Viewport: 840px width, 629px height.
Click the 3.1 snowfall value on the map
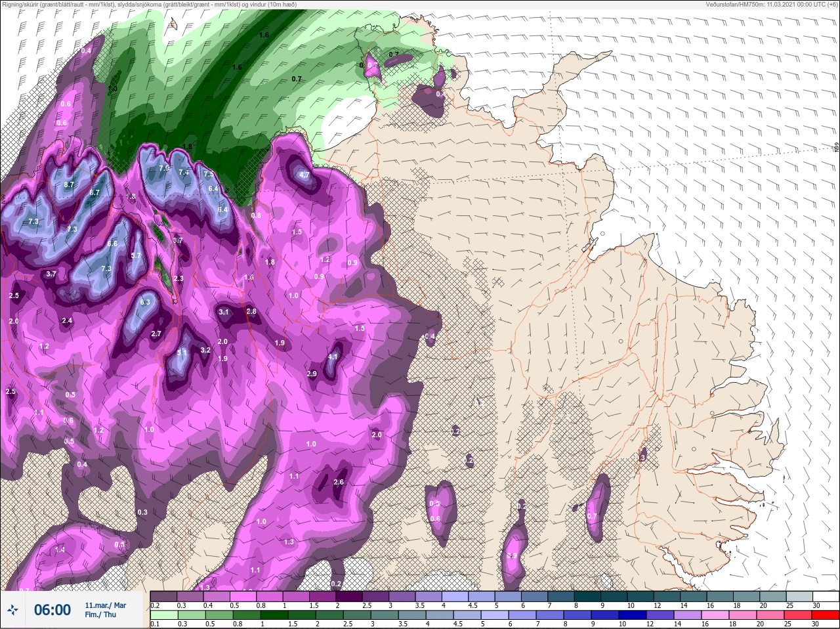coord(224,312)
